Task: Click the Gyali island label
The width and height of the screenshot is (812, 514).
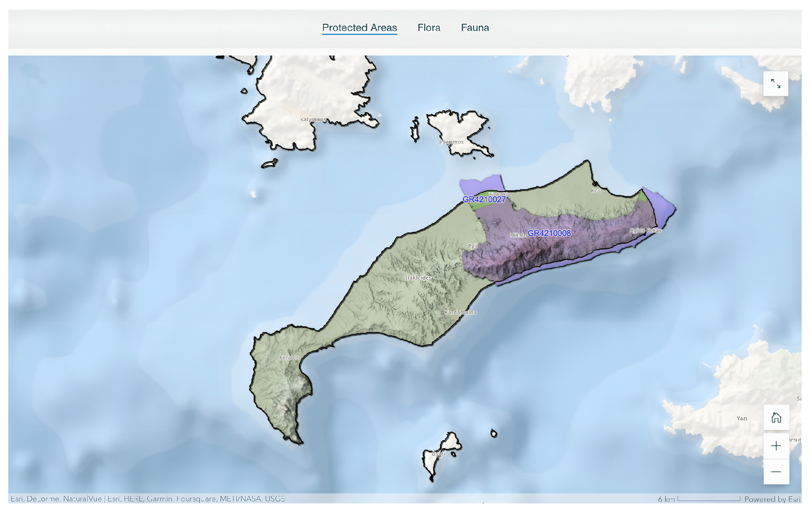Action: pos(438,454)
